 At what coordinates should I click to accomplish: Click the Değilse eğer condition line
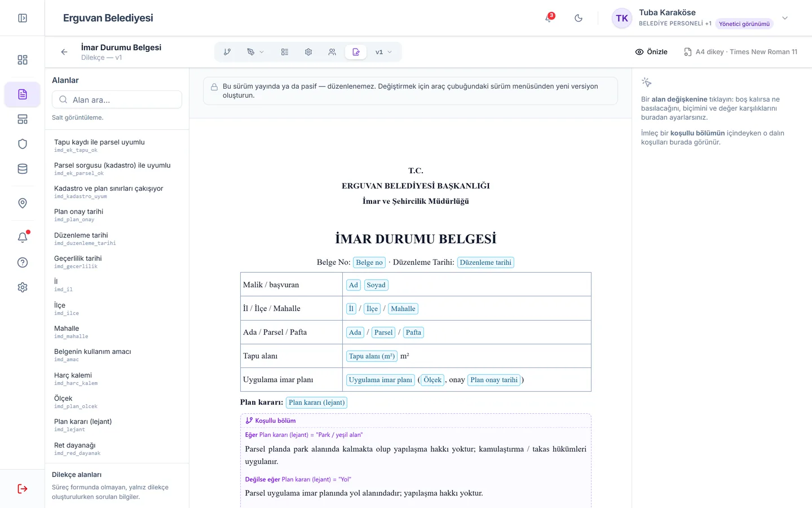coord(298,479)
